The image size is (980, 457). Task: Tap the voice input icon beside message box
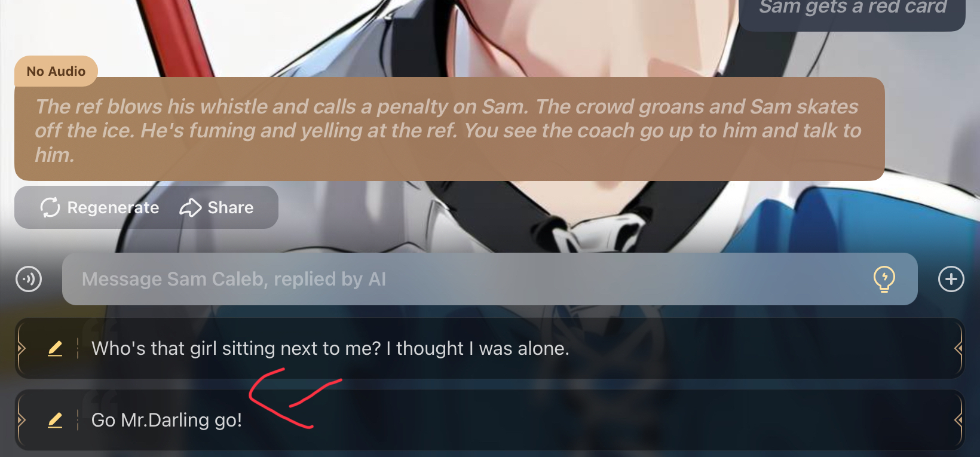point(29,279)
